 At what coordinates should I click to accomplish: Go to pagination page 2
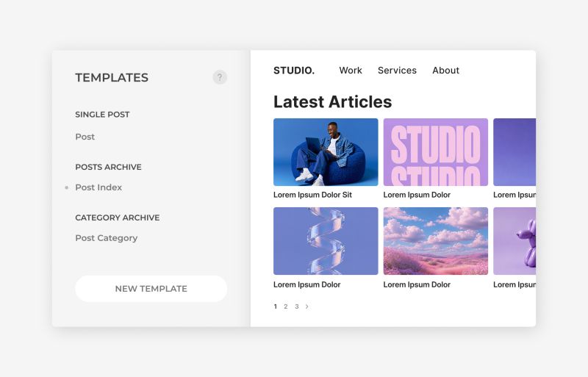(286, 306)
